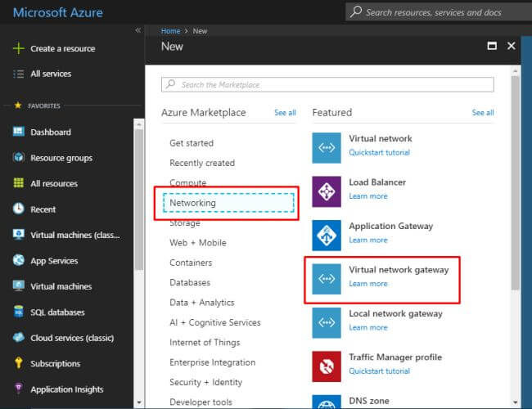Maximize the New blade panel
The image size is (532, 409).
click(492, 47)
